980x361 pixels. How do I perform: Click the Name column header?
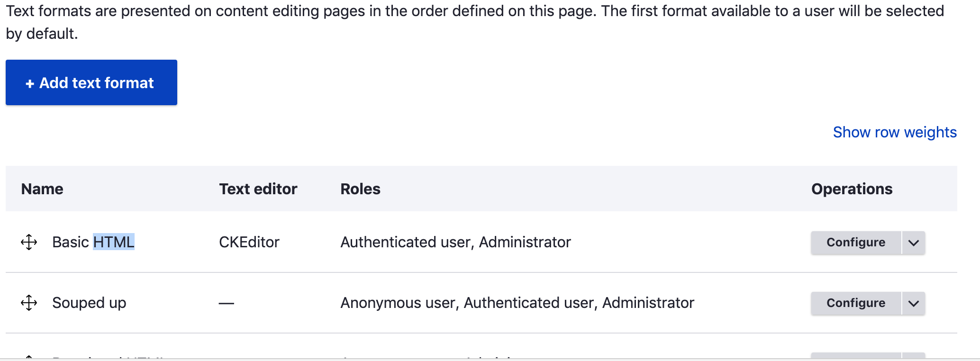point(42,189)
